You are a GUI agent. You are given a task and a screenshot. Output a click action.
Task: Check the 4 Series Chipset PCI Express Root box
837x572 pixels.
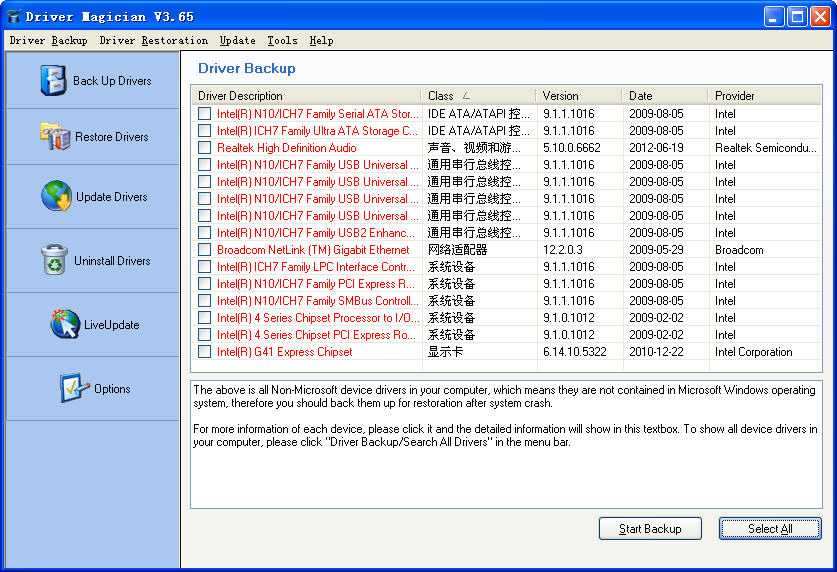[204, 335]
